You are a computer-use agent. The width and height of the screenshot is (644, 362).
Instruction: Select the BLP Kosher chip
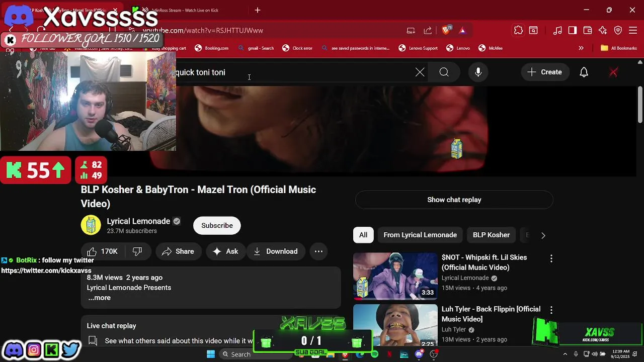point(491,235)
